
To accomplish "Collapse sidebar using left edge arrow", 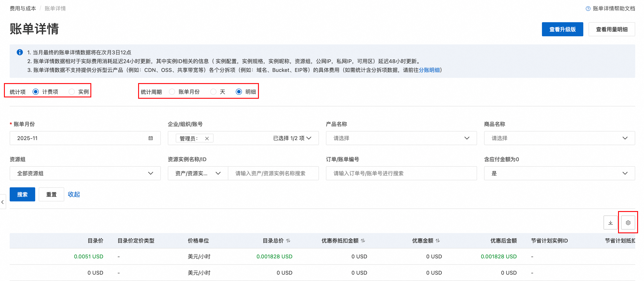I will tap(2, 202).
